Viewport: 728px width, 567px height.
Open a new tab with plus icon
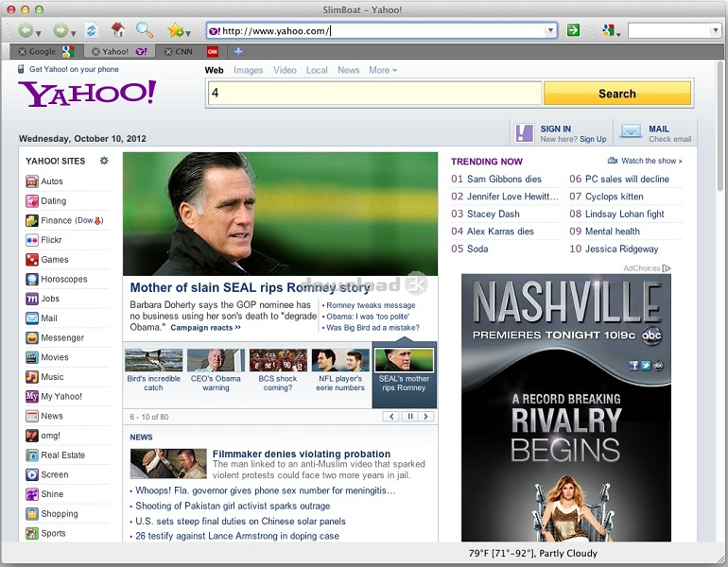(238, 51)
